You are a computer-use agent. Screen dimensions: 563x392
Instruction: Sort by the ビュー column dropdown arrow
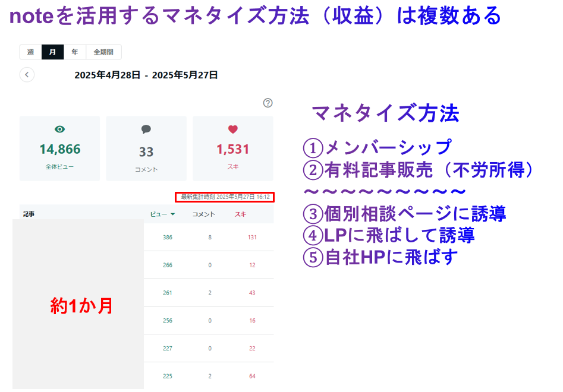click(x=173, y=214)
